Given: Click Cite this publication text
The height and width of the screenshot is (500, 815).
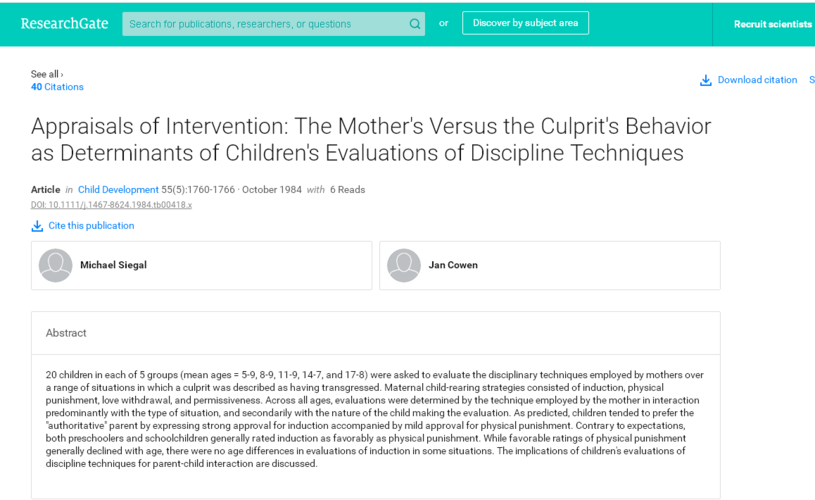Looking at the screenshot, I should coord(91,226).
